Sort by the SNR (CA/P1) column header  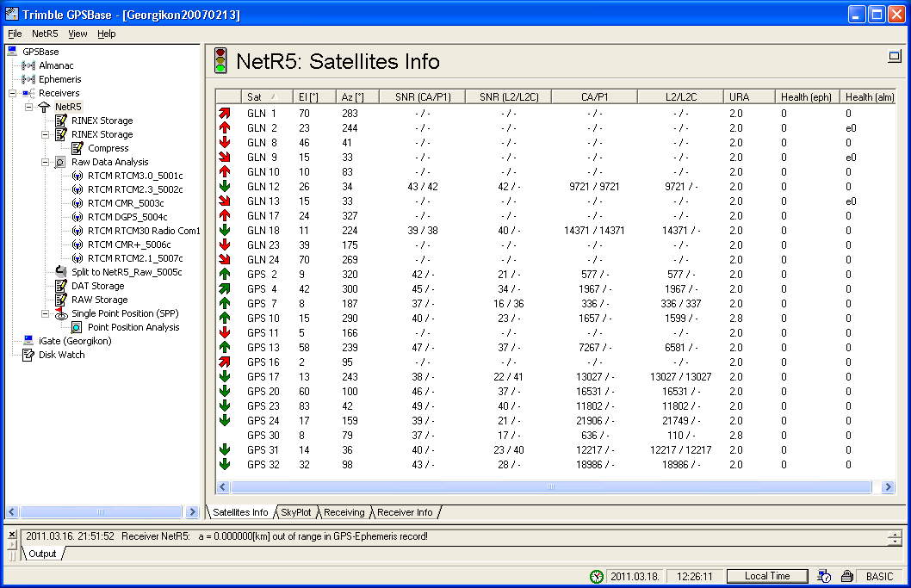[x=423, y=97]
